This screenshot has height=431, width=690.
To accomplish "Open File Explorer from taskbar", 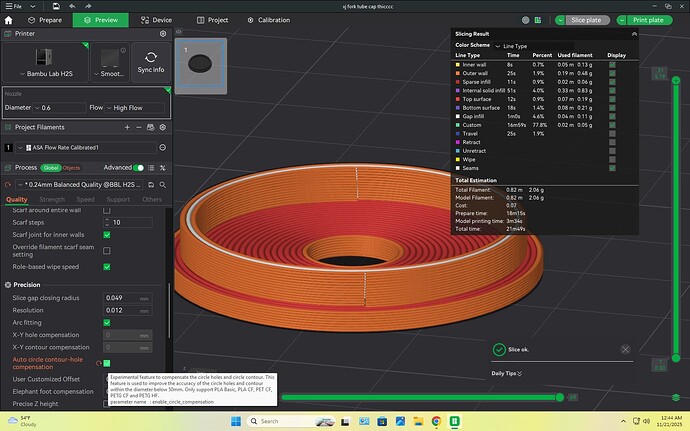I will pyautogui.click(x=418, y=421).
